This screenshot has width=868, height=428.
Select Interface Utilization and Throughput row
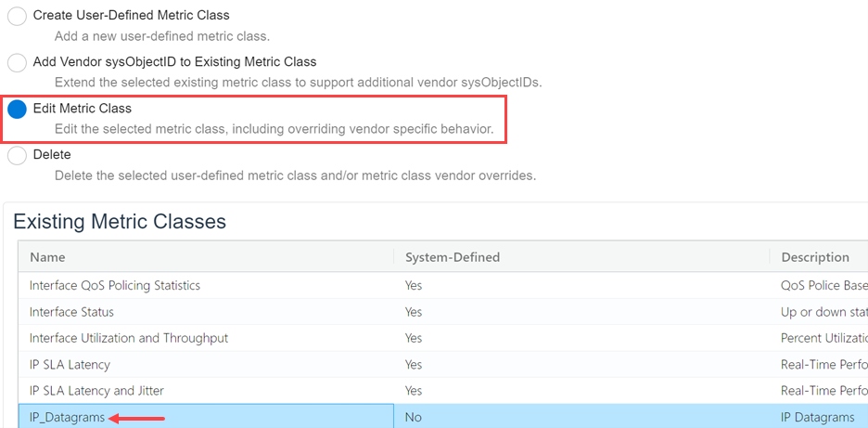(129, 338)
